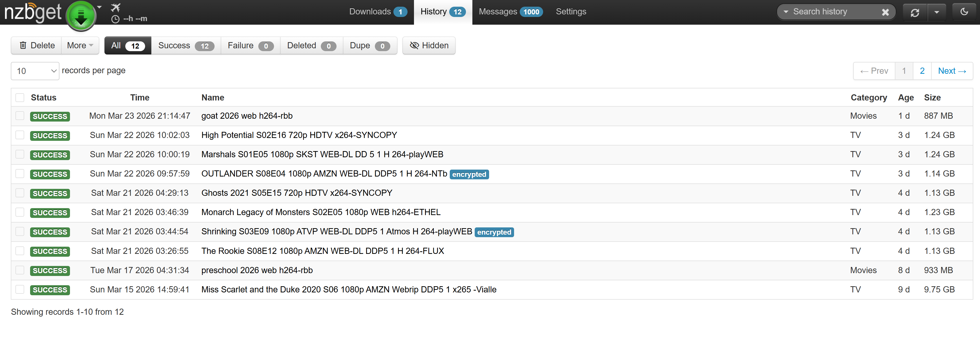This screenshot has height=342, width=980.
Task: Click the refresh icon button
Action: pyautogui.click(x=915, y=12)
